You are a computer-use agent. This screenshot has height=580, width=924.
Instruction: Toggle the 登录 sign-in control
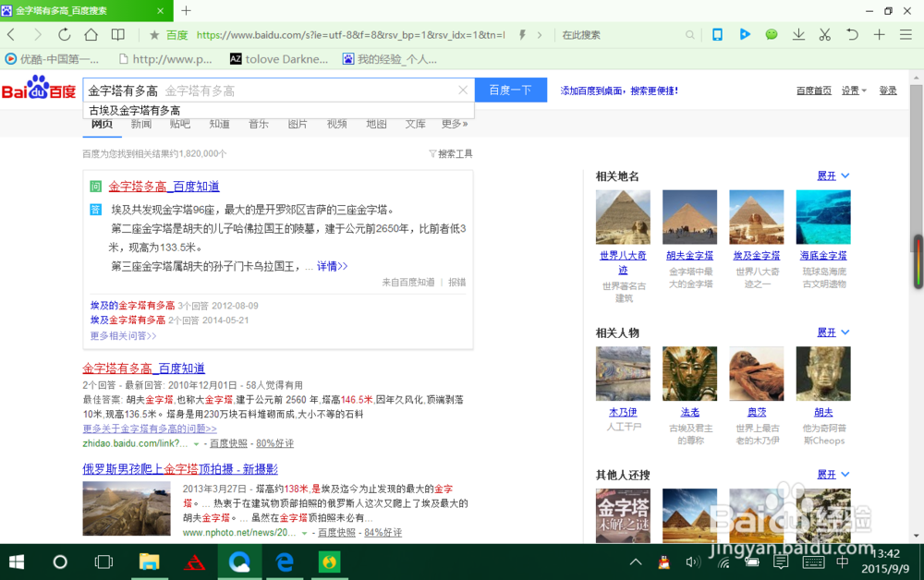(888, 91)
